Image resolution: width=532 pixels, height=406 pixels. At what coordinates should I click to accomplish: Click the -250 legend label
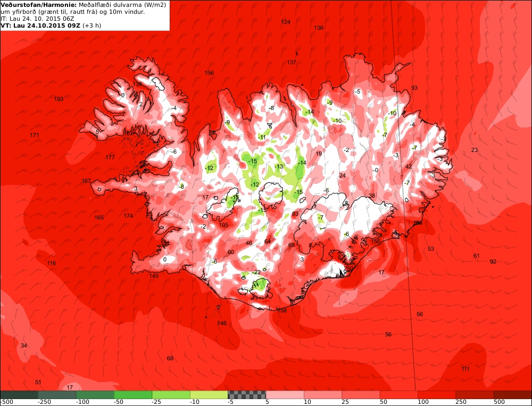point(44,402)
